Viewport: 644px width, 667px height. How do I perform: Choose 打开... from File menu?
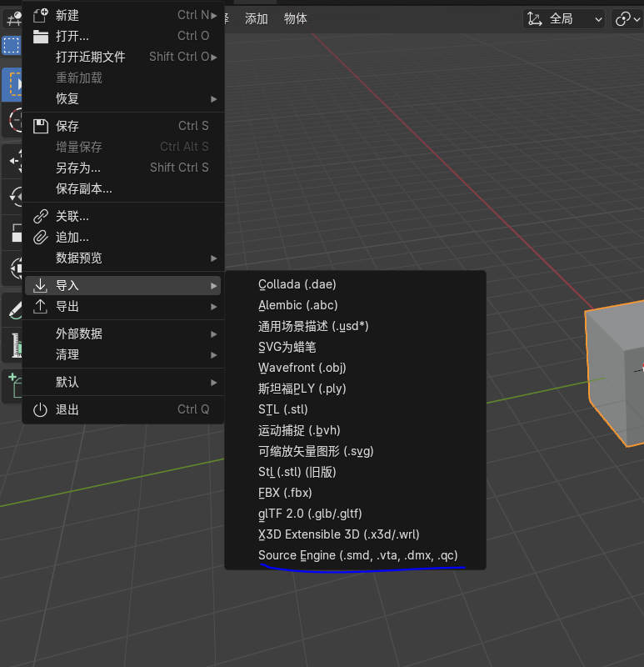(123, 36)
